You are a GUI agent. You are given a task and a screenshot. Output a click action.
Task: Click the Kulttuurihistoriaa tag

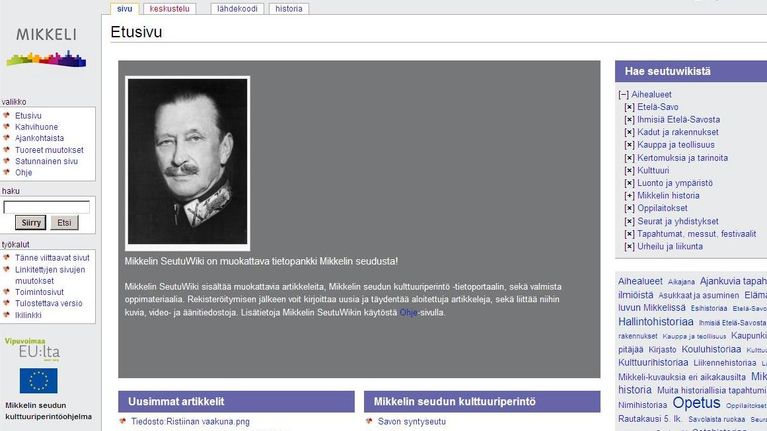[653, 363]
